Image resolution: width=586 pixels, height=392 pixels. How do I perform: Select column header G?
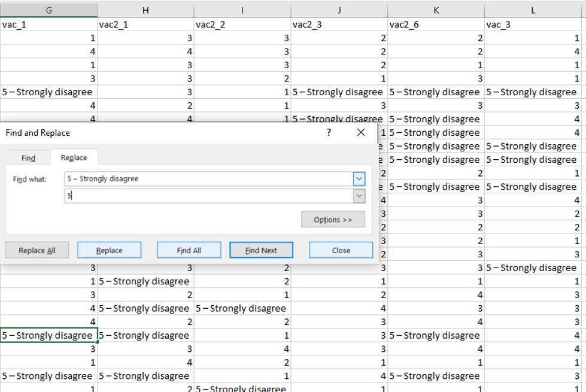coord(48,8)
